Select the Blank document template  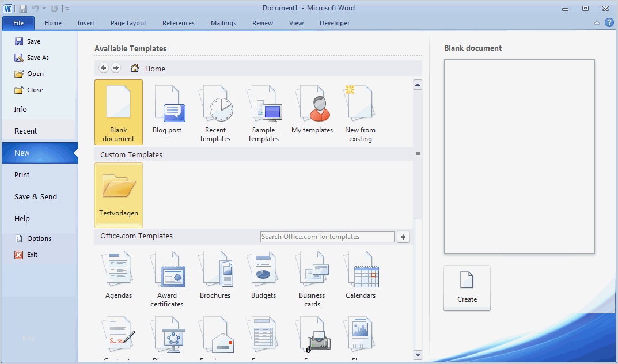(118, 112)
